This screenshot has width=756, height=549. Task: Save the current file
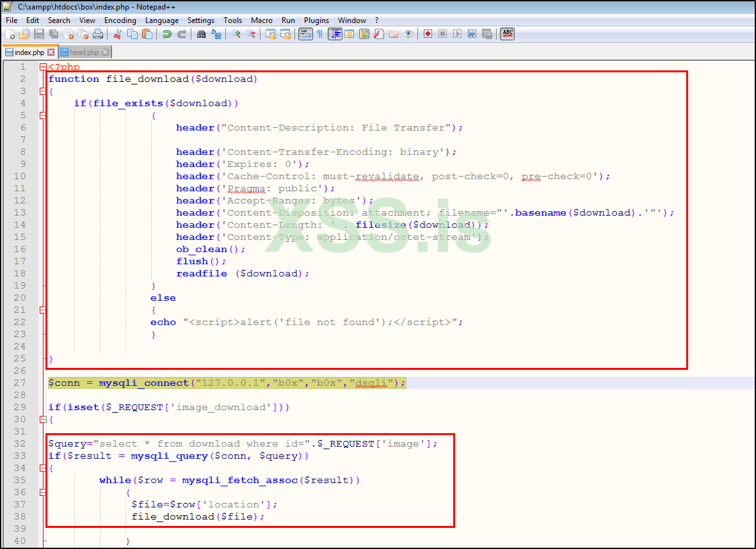(x=39, y=33)
